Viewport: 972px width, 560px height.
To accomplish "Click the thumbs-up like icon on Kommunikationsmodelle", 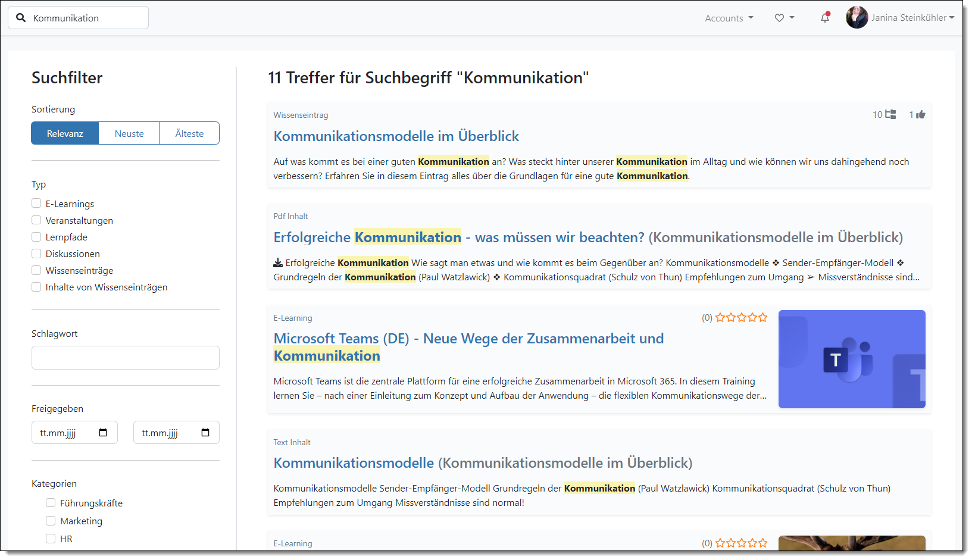I will 921,114.
